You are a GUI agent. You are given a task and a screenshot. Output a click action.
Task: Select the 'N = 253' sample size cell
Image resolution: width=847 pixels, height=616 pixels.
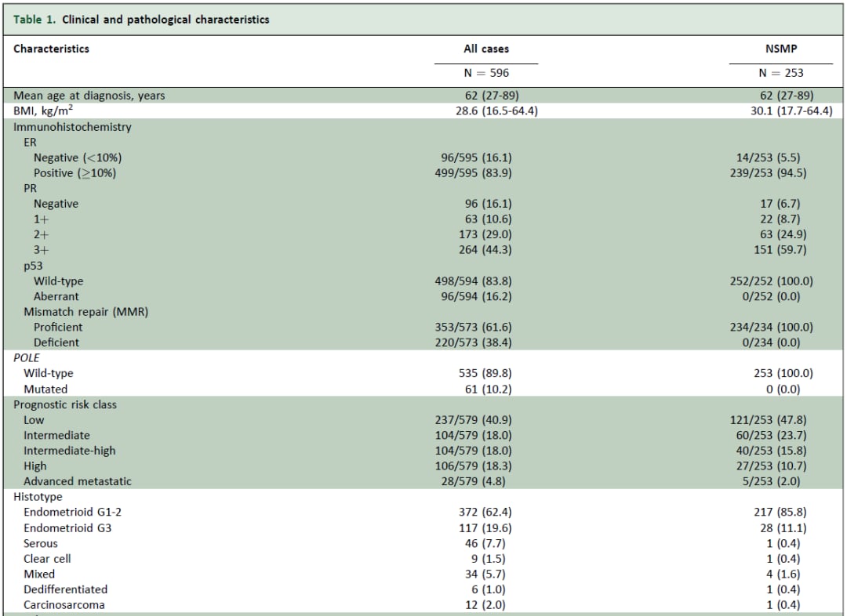point(780,73)
